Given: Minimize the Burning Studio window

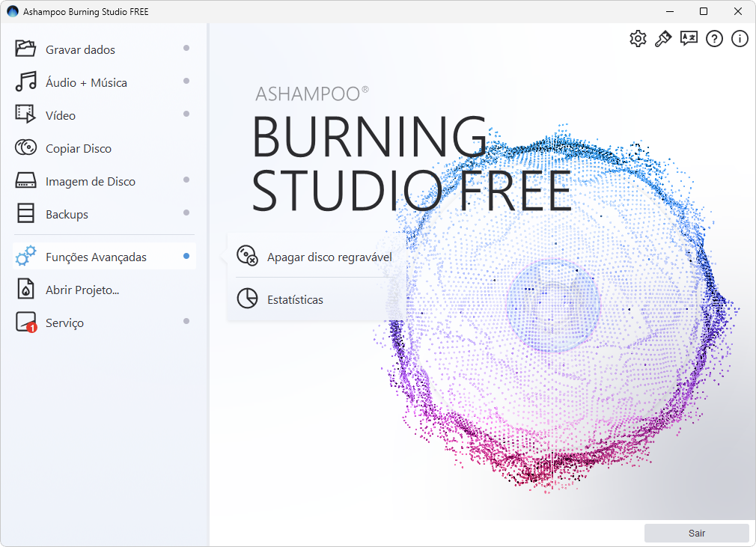Looking at the screenshot, I should click(x=670, y=11).
